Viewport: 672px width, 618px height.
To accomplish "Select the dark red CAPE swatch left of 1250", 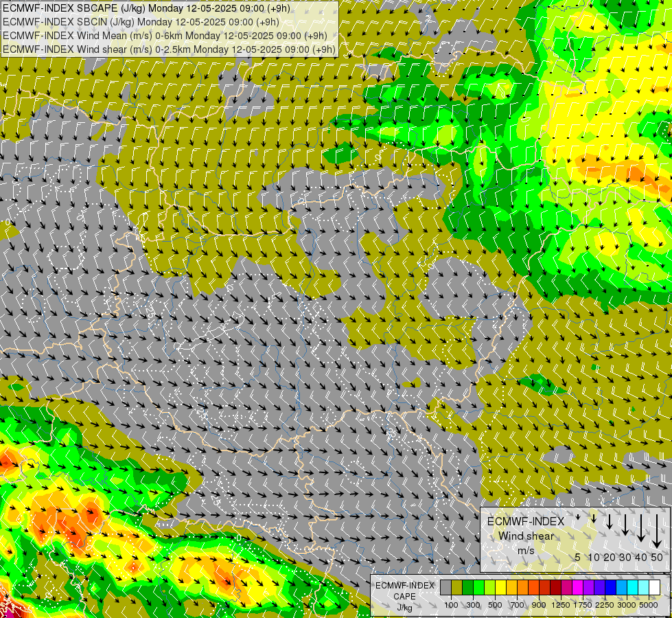I will click(x=556, y=588).
